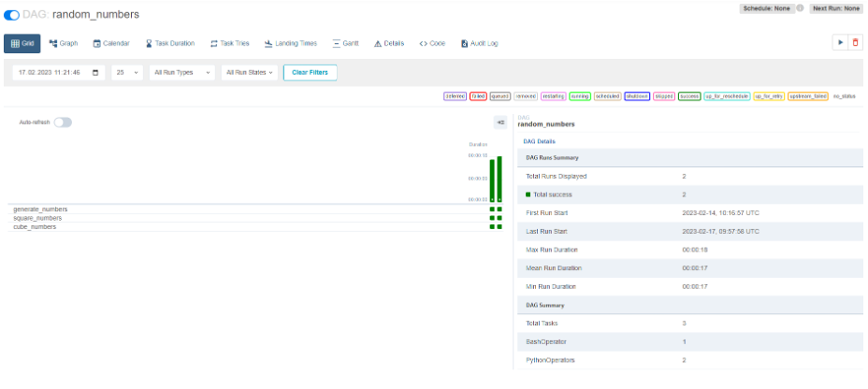
Task: Open the All Run Types dropdown
Action: point(181,72)
